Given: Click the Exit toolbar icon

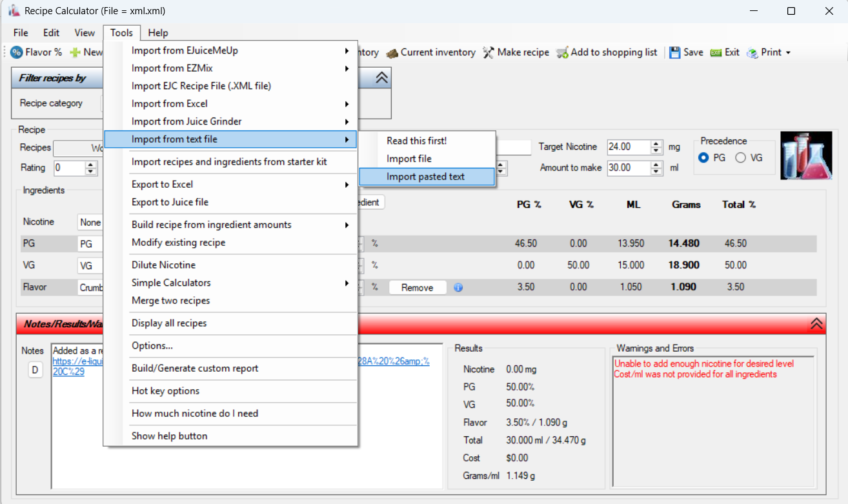Looking at the screenshot, I should point(716,52).
